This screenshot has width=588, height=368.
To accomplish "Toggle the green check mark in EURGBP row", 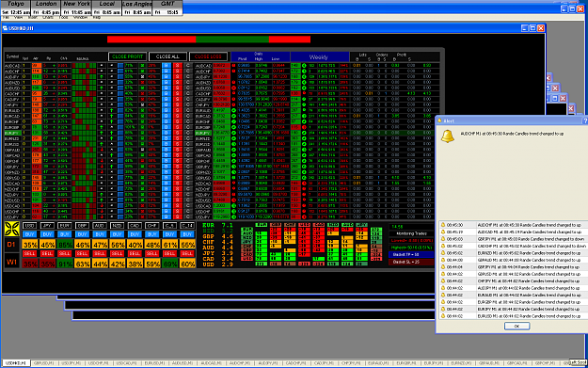I will (x=142, y=127).
